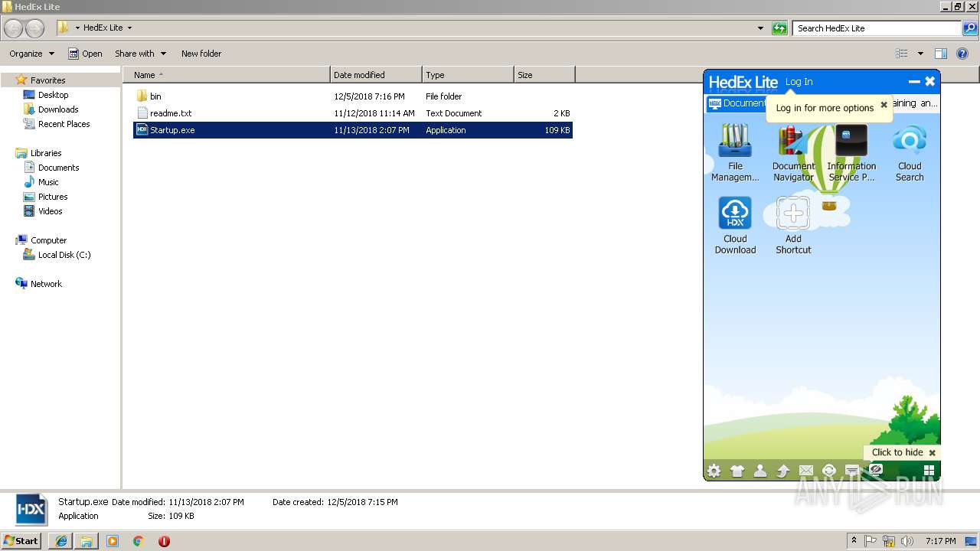This screenshot has height=551, width=980.
Task: Select Network in navigation pane
Action: [x=46, y=284]
